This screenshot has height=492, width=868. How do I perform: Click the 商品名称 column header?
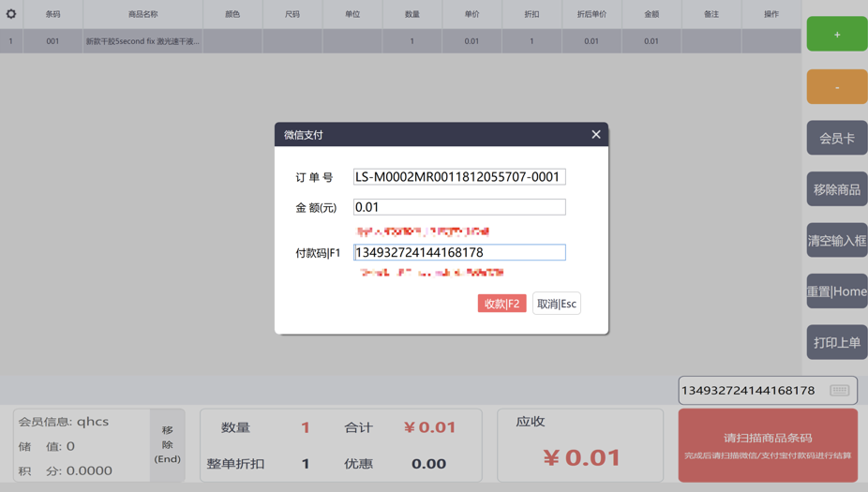pos(142,14)
